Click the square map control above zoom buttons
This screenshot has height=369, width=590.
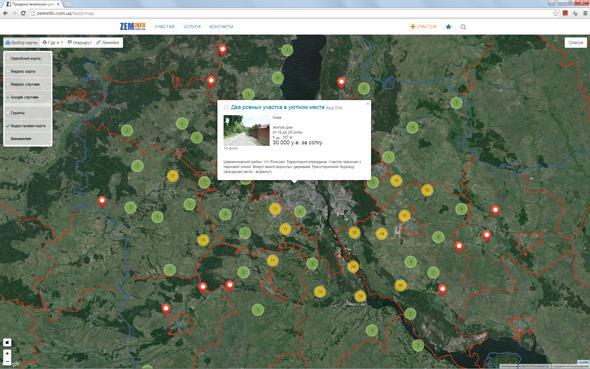7,342
